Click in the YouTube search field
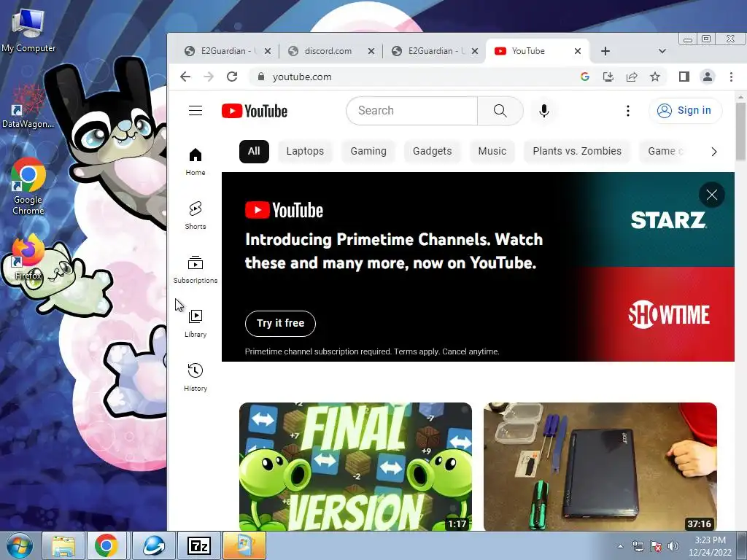This screenshot has width=747, height=560. click(x=412, y=111)
